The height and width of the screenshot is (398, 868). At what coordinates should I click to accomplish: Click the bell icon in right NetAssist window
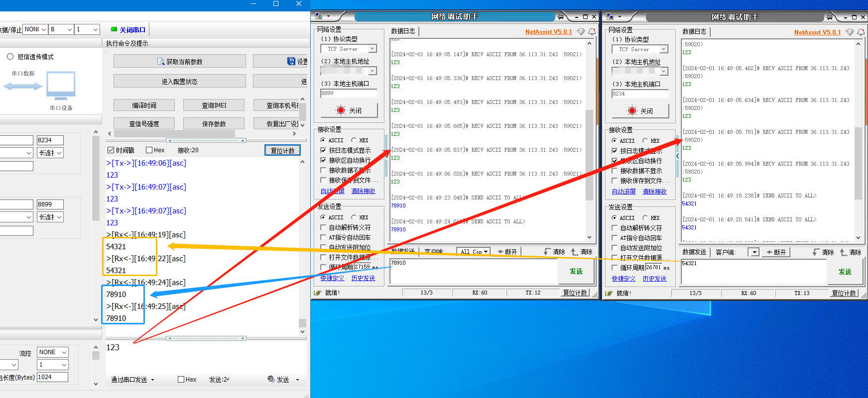point(861,32)
